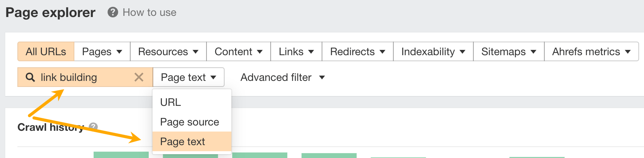Open the Sitemaps dropdown

click(508, 52)
